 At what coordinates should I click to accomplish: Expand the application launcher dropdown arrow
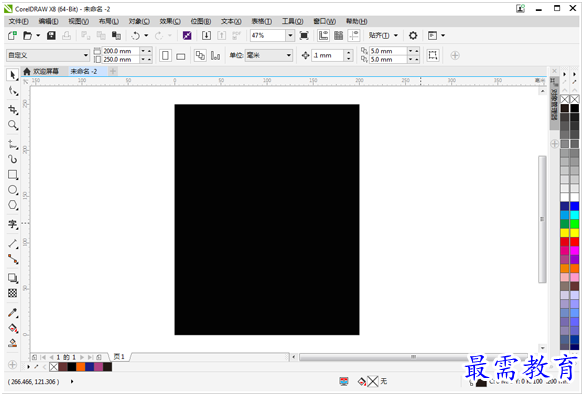(x=443, y=35)
